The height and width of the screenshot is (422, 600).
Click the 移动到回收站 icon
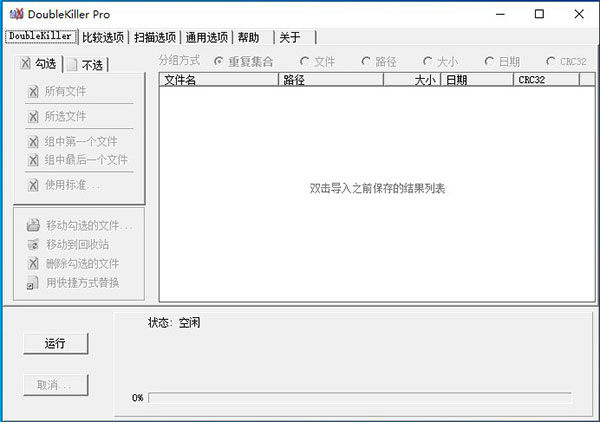[x=33, y=244]
